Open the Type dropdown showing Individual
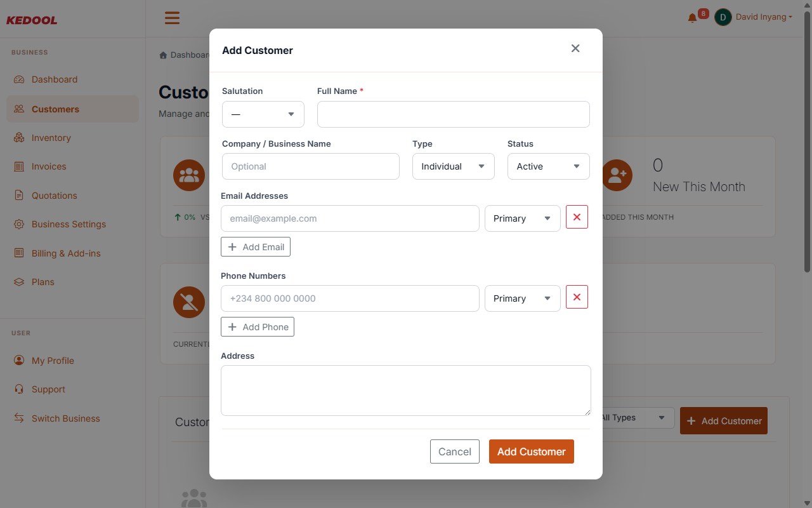 tap(454, 166)
